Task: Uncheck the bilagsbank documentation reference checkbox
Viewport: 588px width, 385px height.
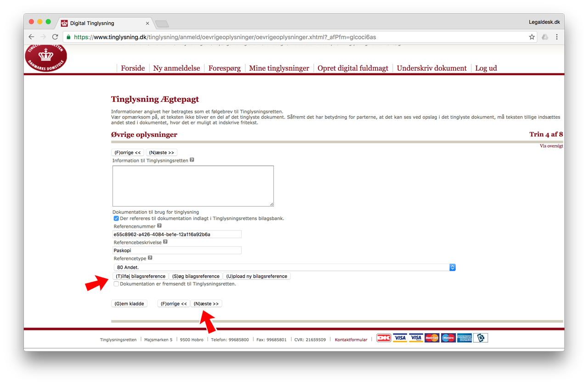Action: point(116,218)
